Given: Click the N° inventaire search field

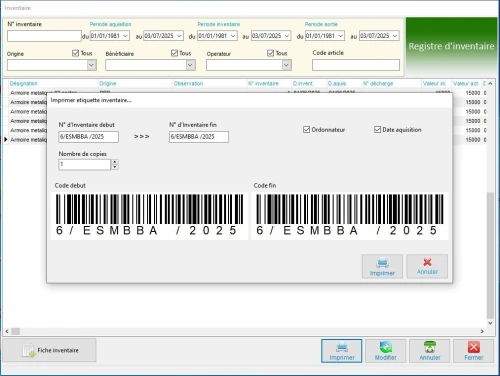Looking at the screenshot, I should coord(44,36).
